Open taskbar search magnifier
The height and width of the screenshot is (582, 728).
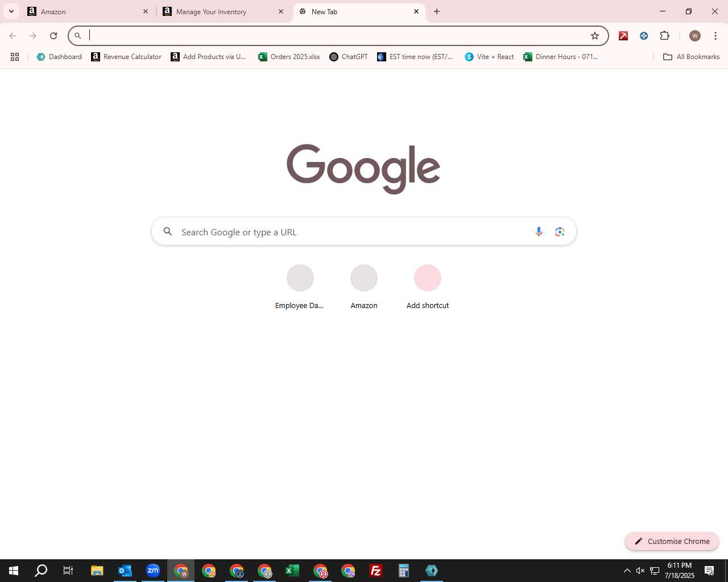click(41, 571)
